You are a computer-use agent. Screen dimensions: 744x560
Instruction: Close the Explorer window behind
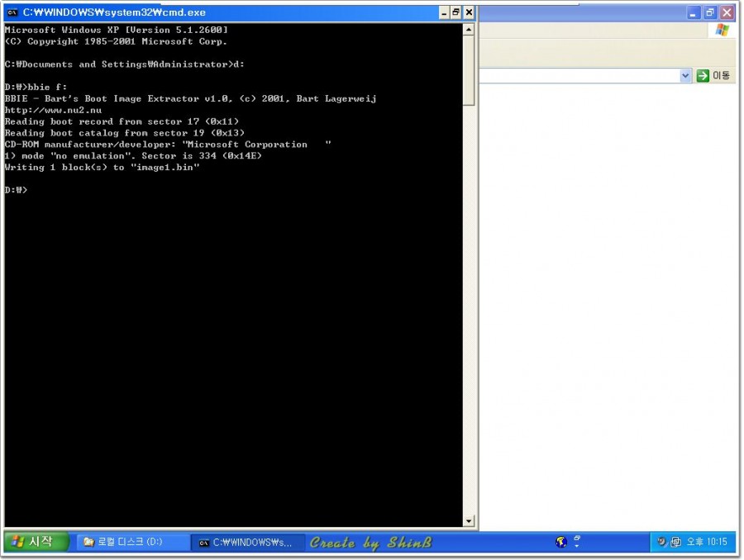[x=727, y=13]
